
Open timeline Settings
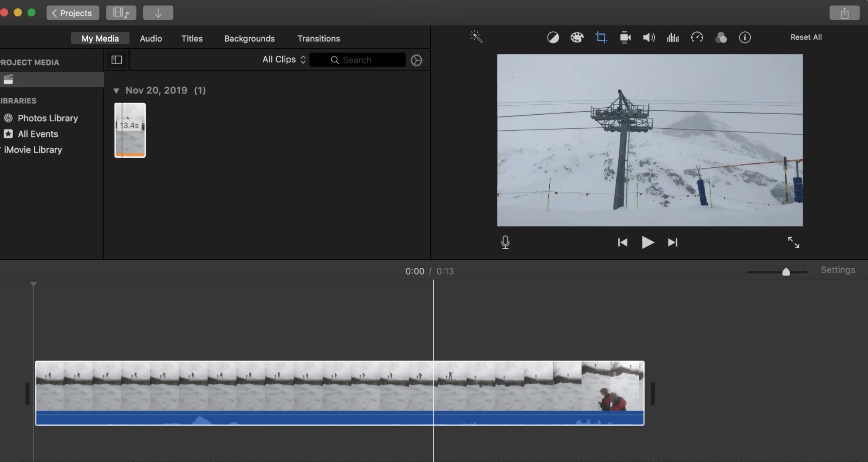coord(838,270)
